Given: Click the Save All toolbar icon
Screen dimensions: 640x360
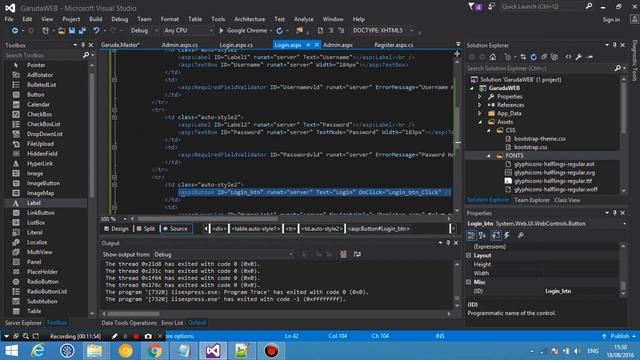Looking at the screenshot, I should 82,31.
